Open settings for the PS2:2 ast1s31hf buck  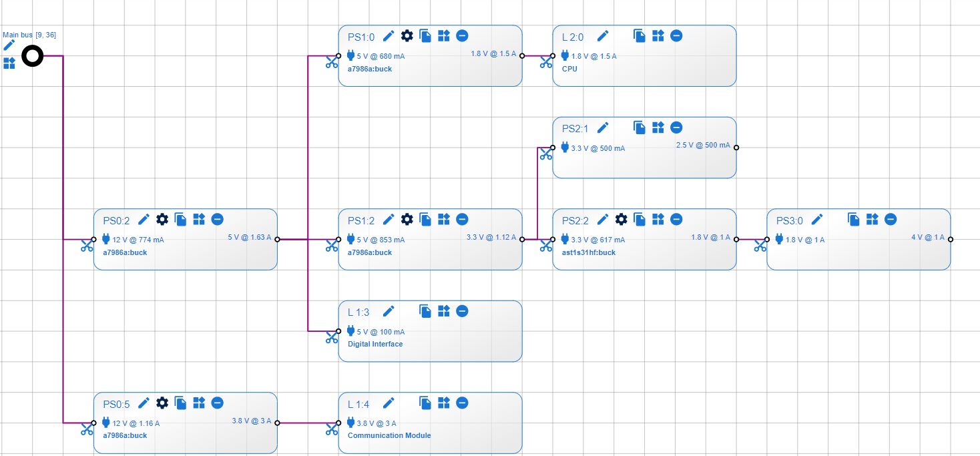coord(621,219)
